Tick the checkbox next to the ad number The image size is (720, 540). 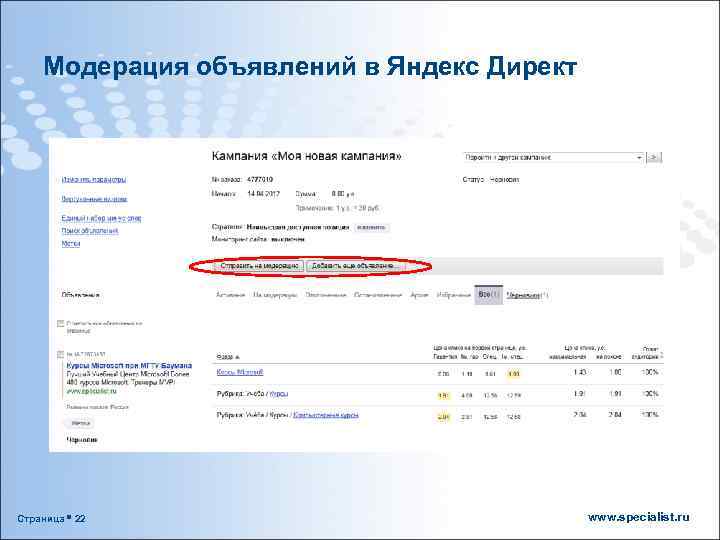(x=60, y=354)
